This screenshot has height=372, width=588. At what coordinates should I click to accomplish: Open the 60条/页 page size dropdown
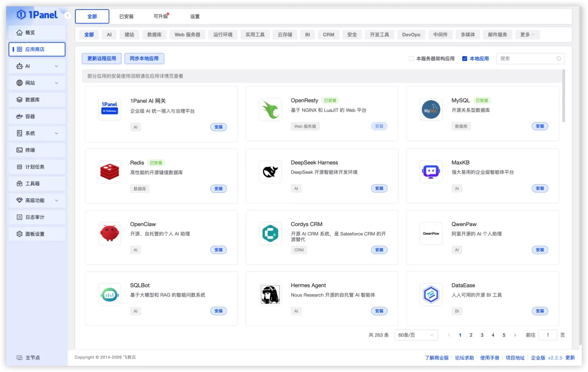coord(416,335)
